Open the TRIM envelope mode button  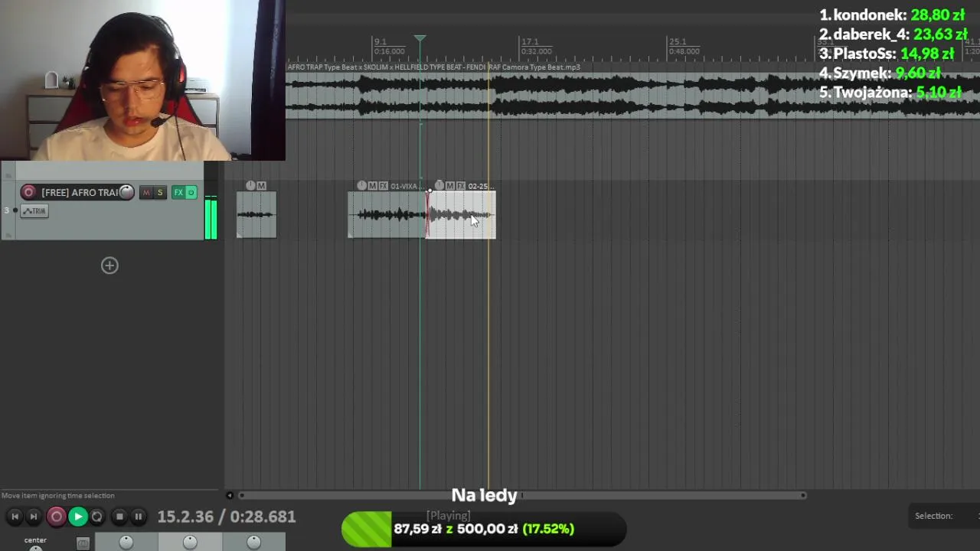pyautogui.click(x=34, y=210)
